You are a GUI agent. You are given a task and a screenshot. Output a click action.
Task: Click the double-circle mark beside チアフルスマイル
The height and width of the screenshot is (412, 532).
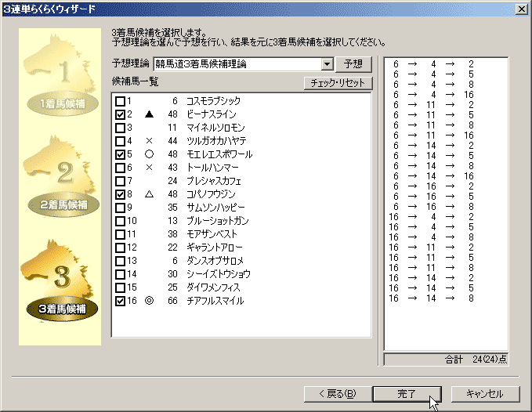(x=149, y=301)
